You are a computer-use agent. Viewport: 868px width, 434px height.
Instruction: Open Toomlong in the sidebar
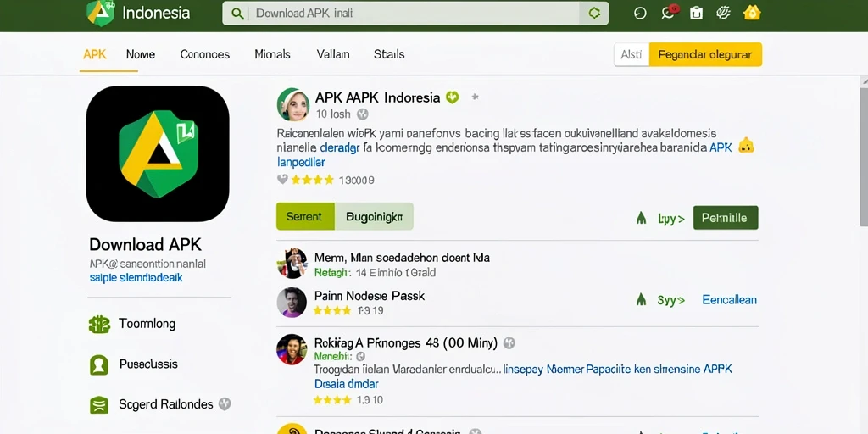point(132,324)
